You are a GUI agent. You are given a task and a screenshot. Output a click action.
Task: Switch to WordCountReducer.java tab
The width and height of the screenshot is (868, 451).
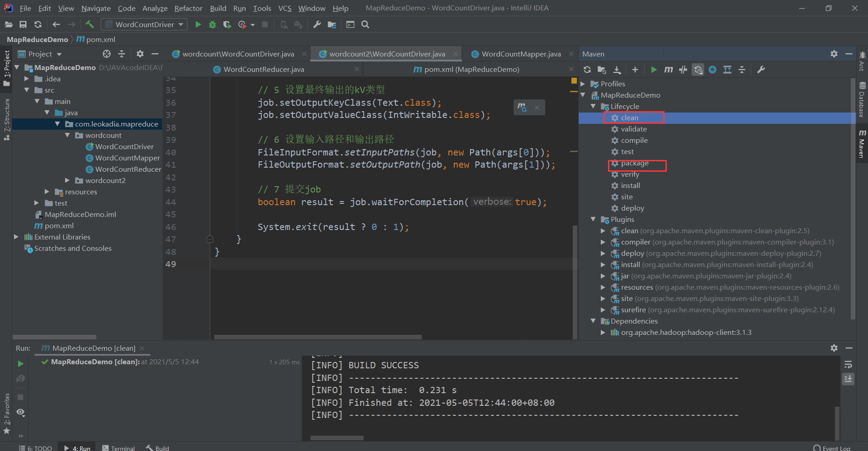[264, 69]
